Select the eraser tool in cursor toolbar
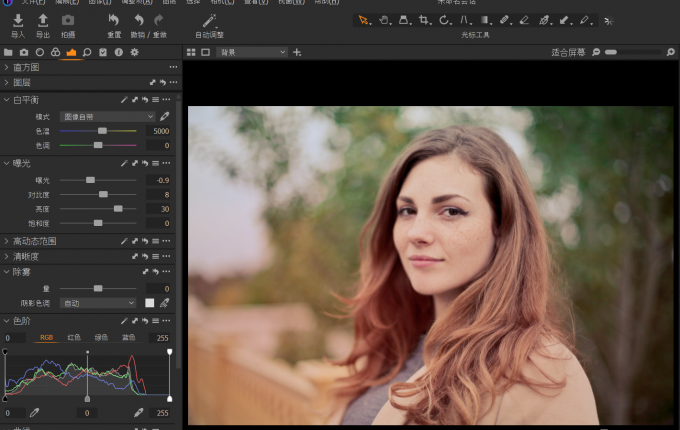The width and height of the screenshot is (680, 430). coord(524,20)
